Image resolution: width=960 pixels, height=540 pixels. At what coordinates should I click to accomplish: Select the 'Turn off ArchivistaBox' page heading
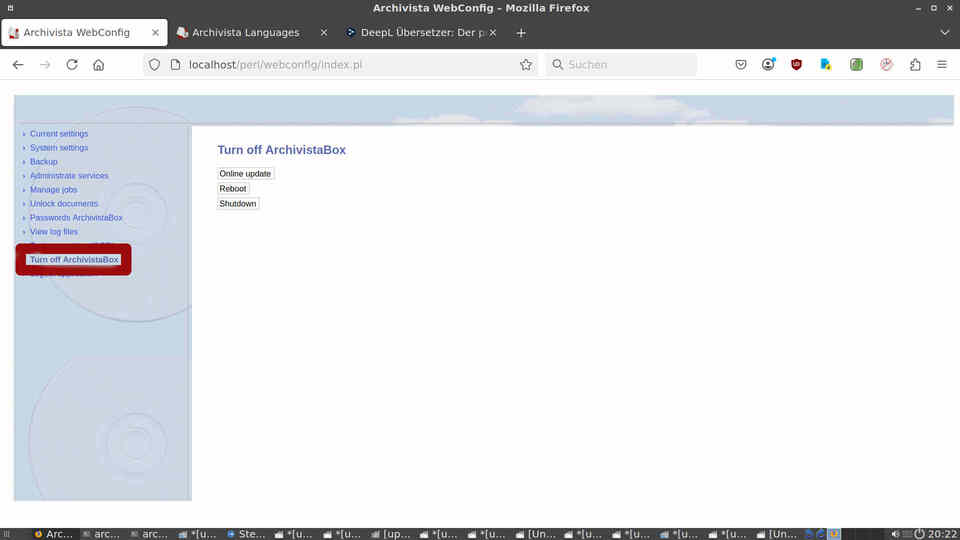tap(282, 150)
